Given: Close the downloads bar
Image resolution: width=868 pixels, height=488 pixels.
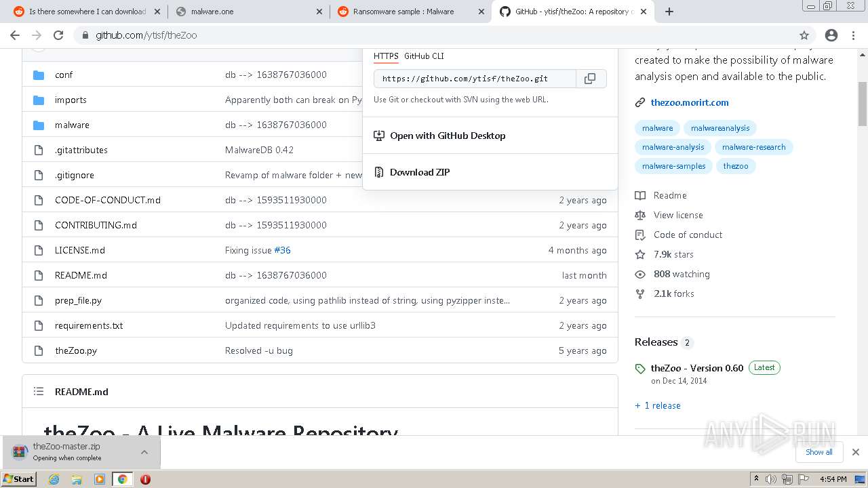Looking at the screenshot, I should [856, 452].
